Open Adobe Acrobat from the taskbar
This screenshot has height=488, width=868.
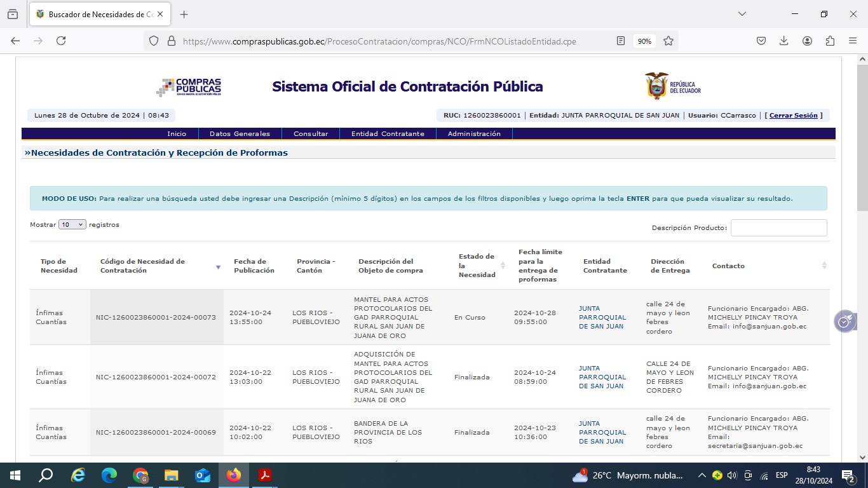tap(265, 475)
